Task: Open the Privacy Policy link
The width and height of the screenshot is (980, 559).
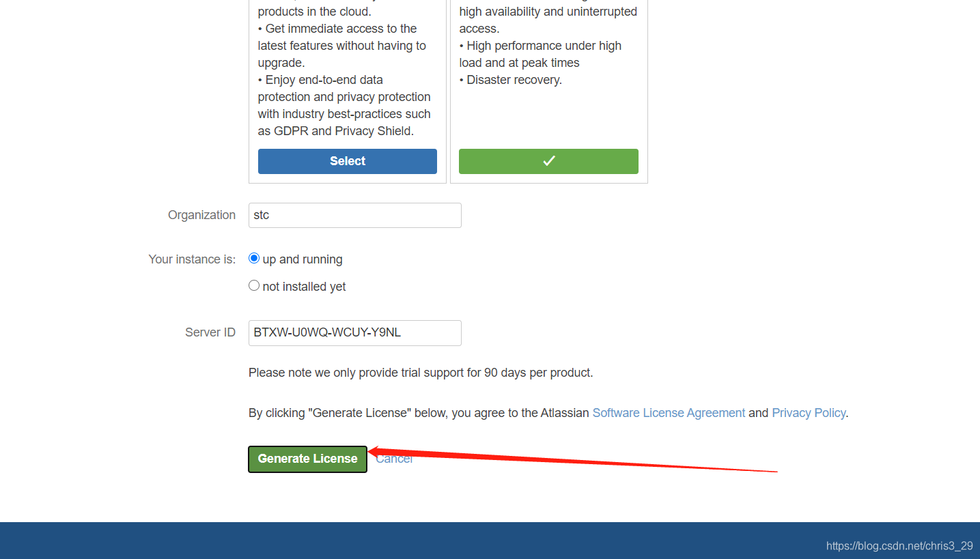Action: click(x=809, y=413)
